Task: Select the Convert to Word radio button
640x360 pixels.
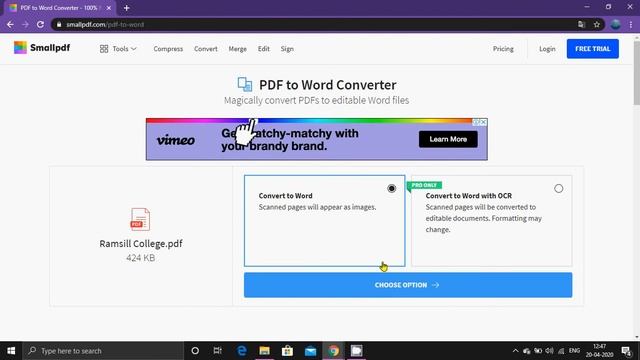Action: click(x=391, y=188)
